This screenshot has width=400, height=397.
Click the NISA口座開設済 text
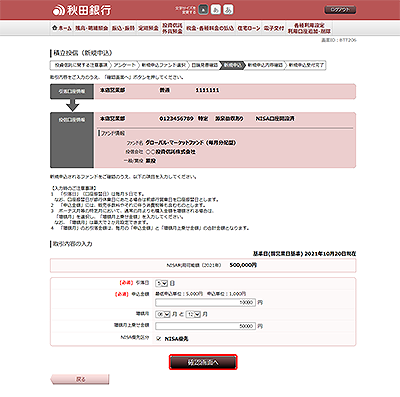coord(275,119)
